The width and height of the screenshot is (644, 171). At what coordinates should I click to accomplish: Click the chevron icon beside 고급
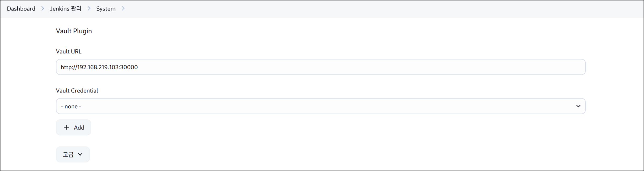point(80,154)
